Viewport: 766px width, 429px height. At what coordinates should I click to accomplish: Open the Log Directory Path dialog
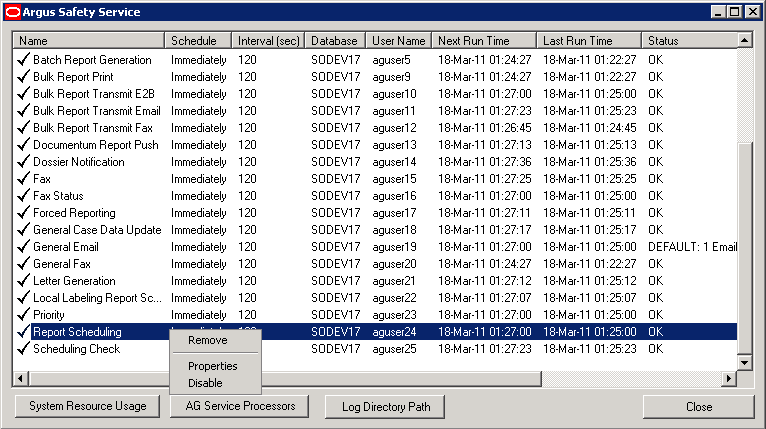tap(385, 407)
